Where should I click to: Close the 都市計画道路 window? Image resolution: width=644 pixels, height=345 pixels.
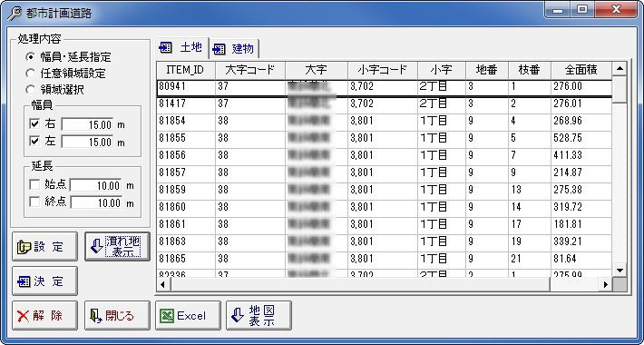(615, 10)
